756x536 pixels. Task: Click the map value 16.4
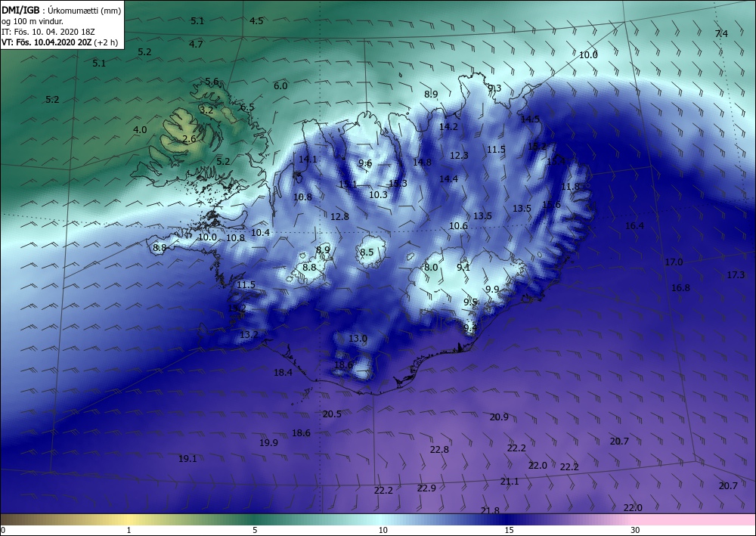(x=634, y=225)
